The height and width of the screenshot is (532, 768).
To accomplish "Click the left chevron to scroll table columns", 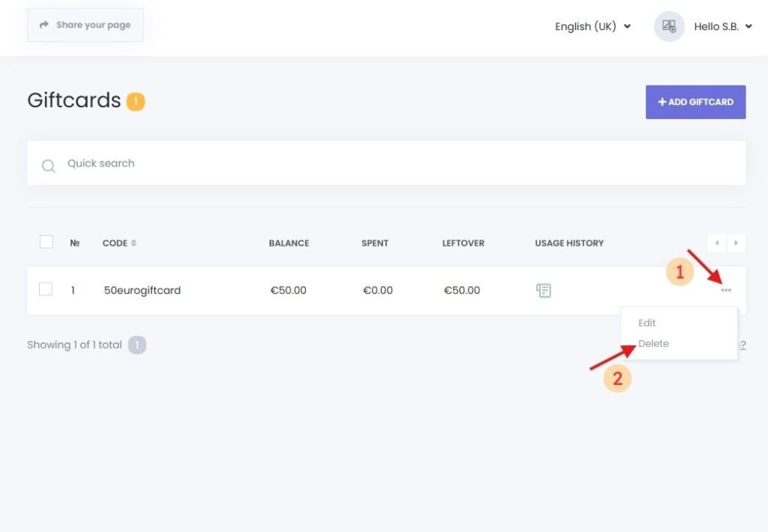I will 717,243.
